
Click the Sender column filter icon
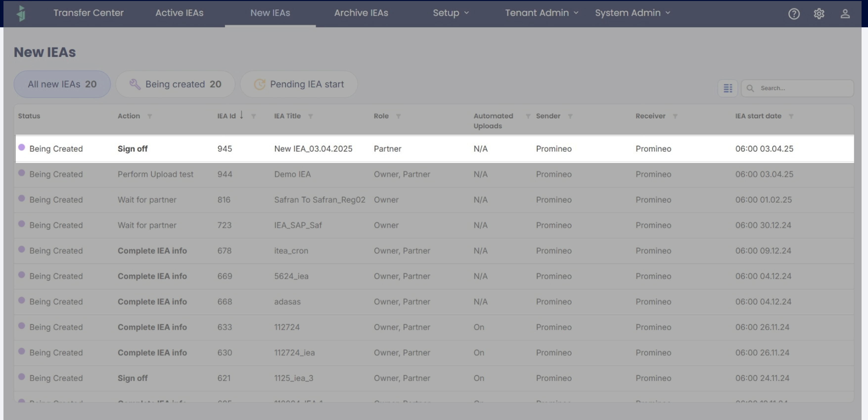[570, 116]
